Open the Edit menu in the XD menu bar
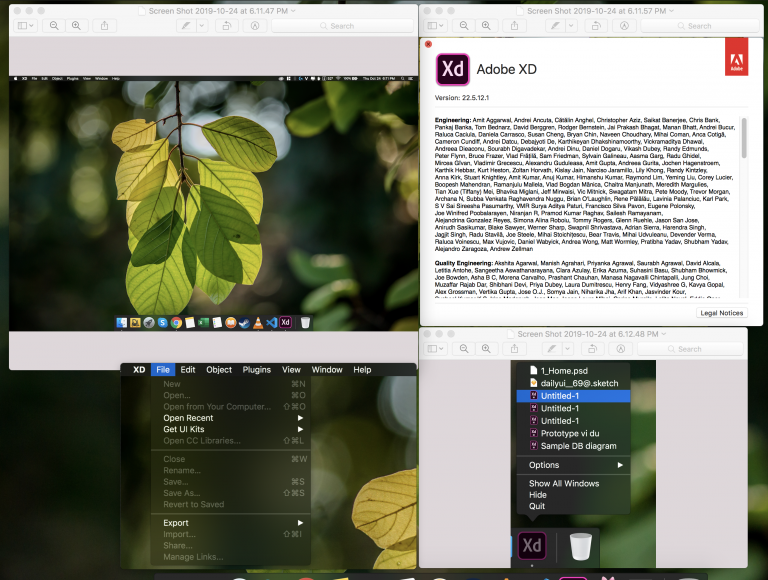The width and height of the screenshot is (768, 580). (188, 370)
